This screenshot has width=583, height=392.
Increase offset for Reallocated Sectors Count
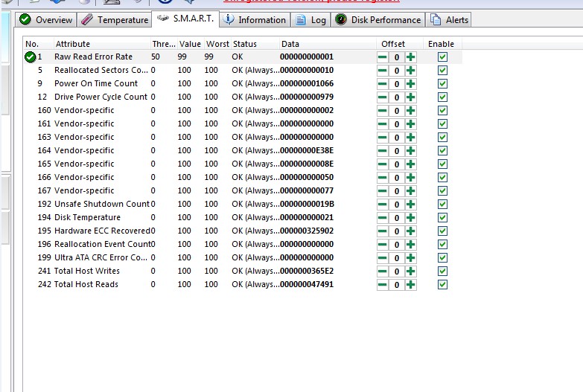pyautogui.click(x=410, y=71)
